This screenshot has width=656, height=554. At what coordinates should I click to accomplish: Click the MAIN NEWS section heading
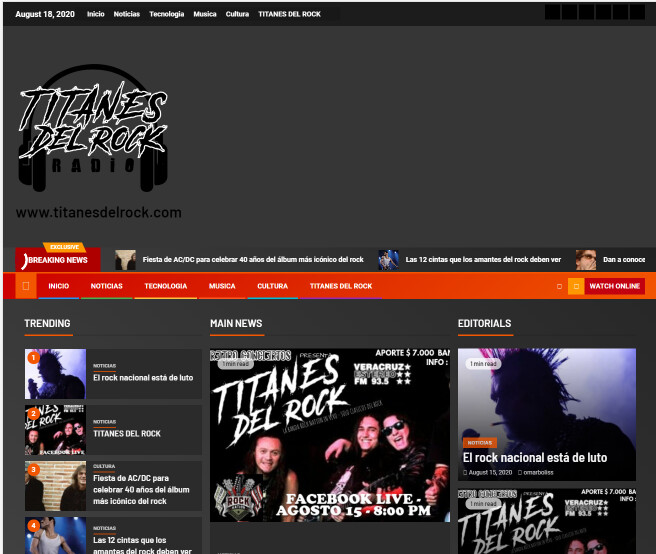236,323
